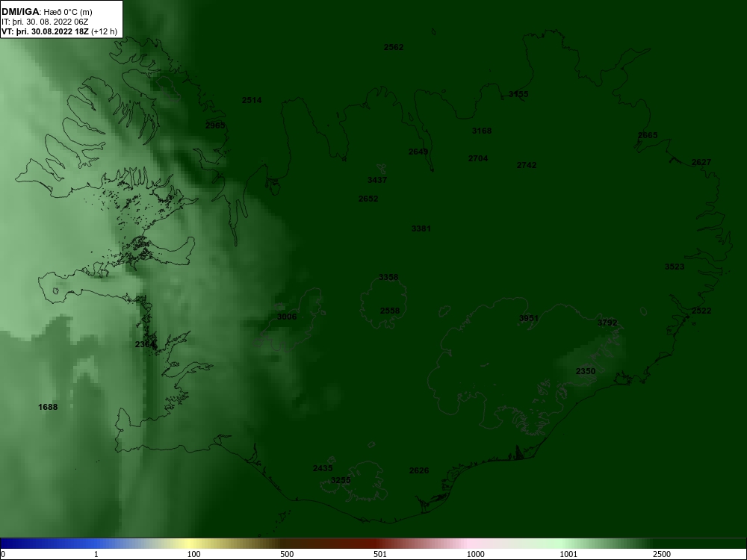The height and width of the screenshot is (560, 747).
Task: Select the 2435 value on south coast
Action: pyautogui.click(x=323, y=468)
